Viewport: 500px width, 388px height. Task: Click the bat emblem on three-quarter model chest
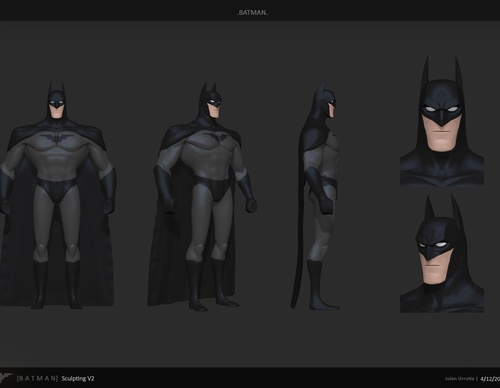click(x=217, y=137)
